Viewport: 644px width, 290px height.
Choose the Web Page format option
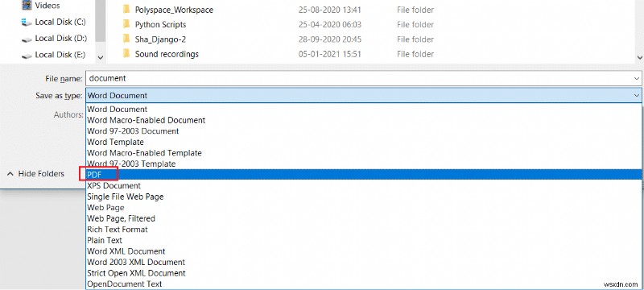tap(364, 208)
